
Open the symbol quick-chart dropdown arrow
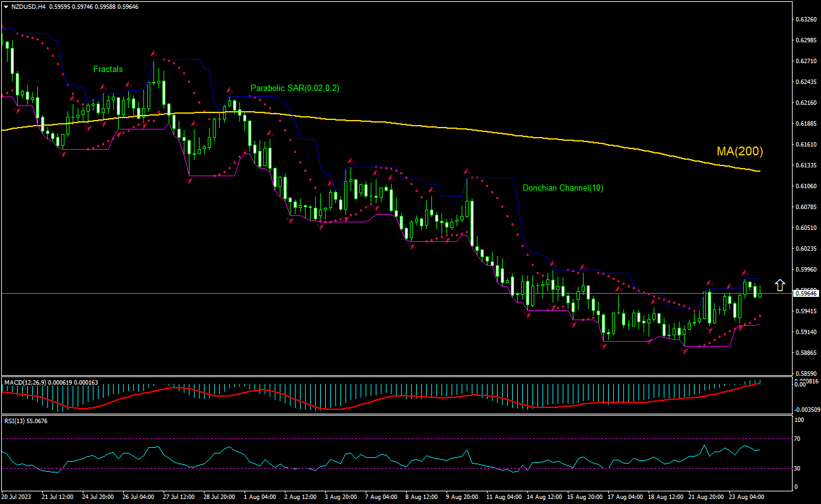tap(5, 7)
